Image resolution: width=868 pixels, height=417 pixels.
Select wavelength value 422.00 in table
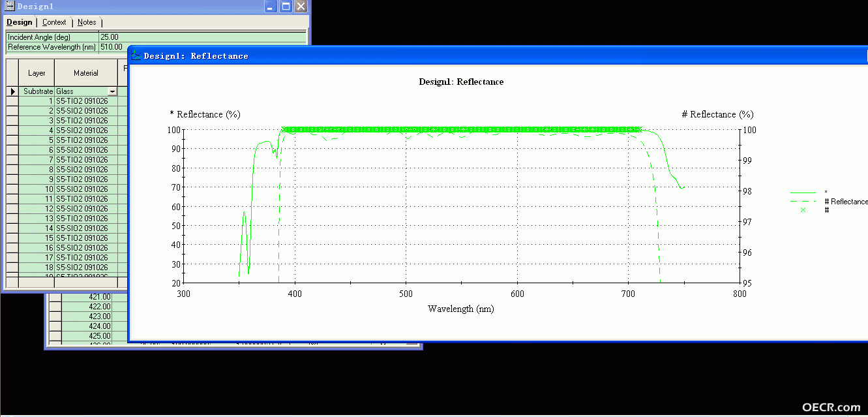click(87, 307)
